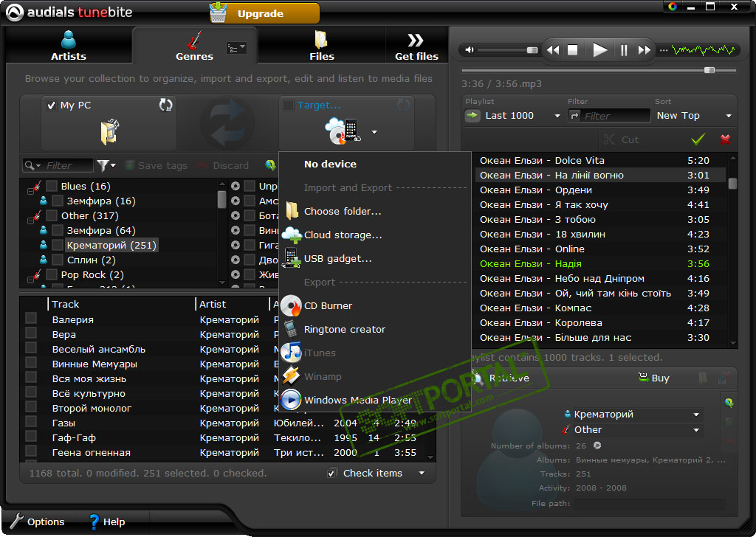Check the Земфира (16) checkbox
Screen dimensions: 756x537
[x=58, y=201]
